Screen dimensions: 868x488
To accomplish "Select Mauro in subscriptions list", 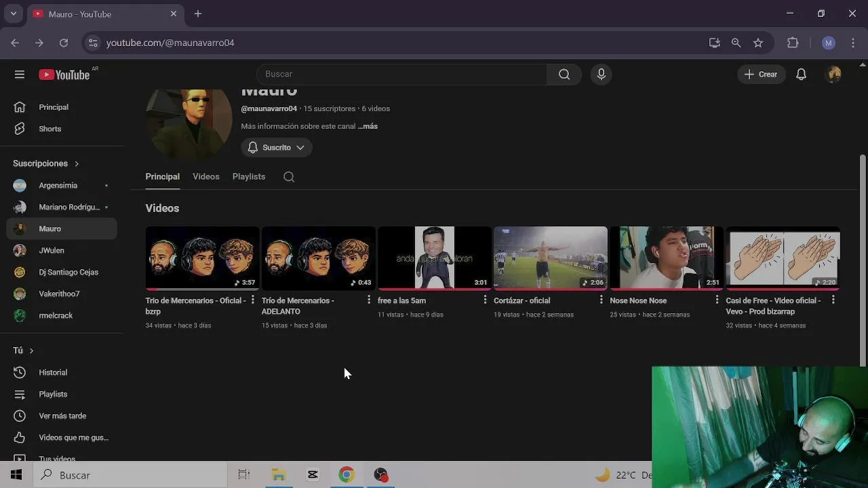I will [x=62, y=228].
